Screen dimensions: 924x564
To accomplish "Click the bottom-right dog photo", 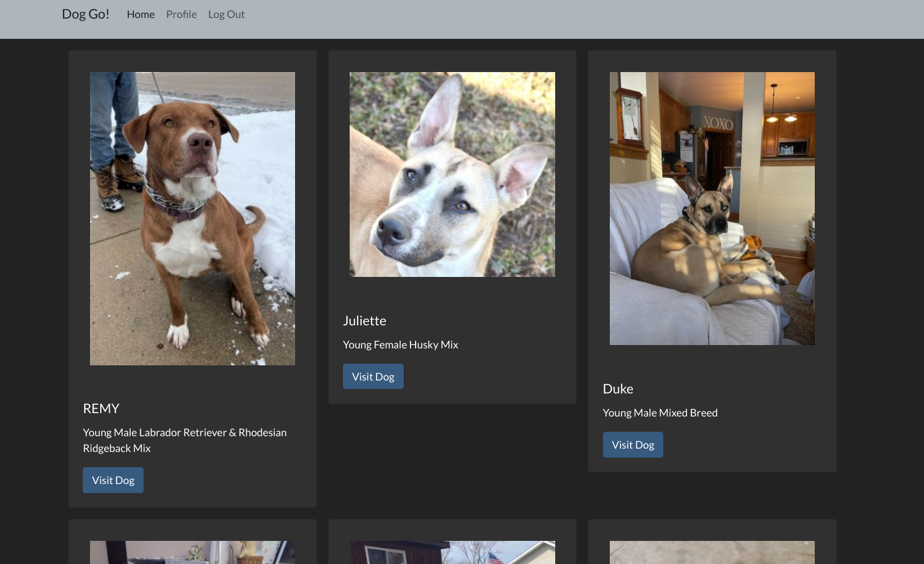I will click(x=712, y=552).
